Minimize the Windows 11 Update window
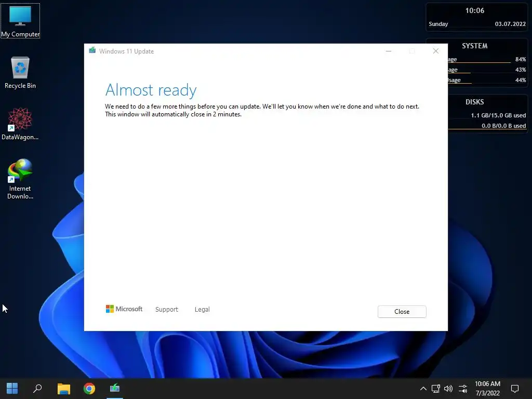Screen dimensions: 532x399 click(x=389, y=51)
